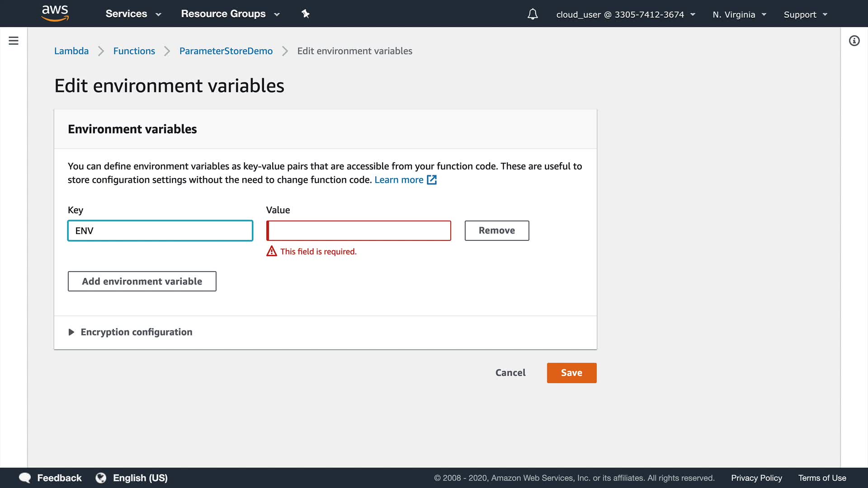Click the Feedback speech bubble icon
Screen dimensions: 868x488
(25, 478)
